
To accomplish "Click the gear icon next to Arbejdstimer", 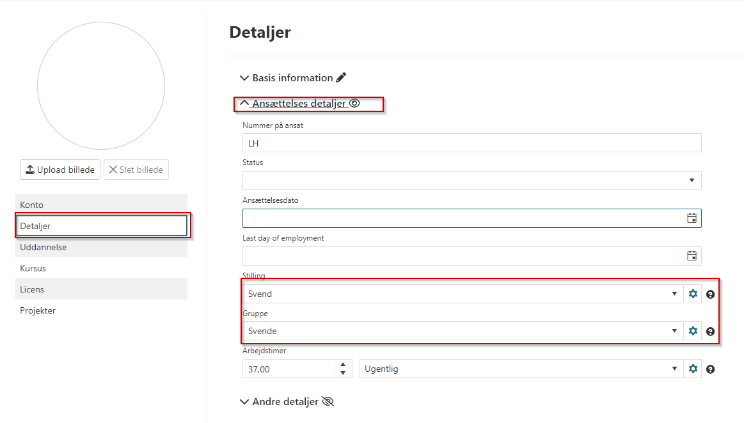I will pos(692,369).
